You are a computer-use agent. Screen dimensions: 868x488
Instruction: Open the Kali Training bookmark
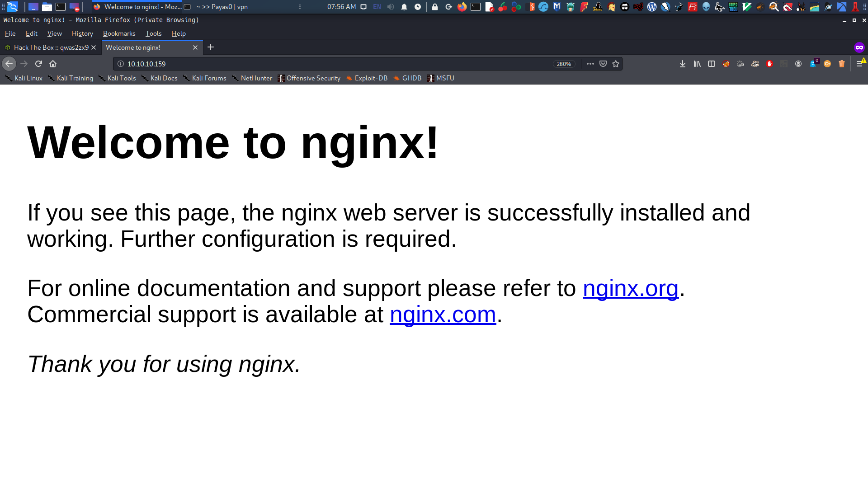tap(71, 78)
